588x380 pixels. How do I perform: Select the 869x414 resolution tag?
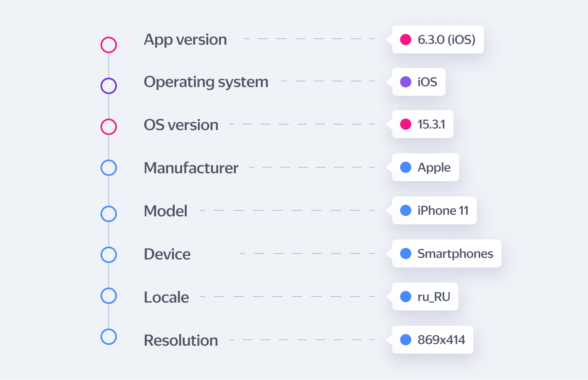point(433,340)
